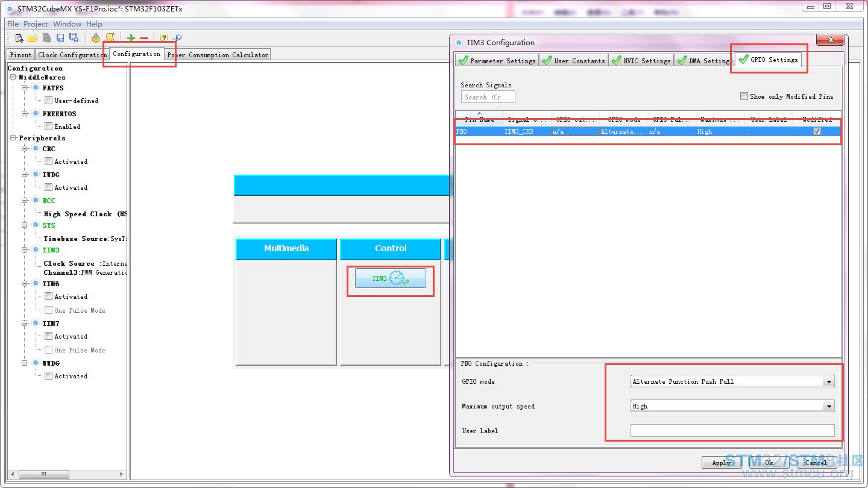Click the Search Signals input field
Screen dimensions: 868x488
(488, 97)
